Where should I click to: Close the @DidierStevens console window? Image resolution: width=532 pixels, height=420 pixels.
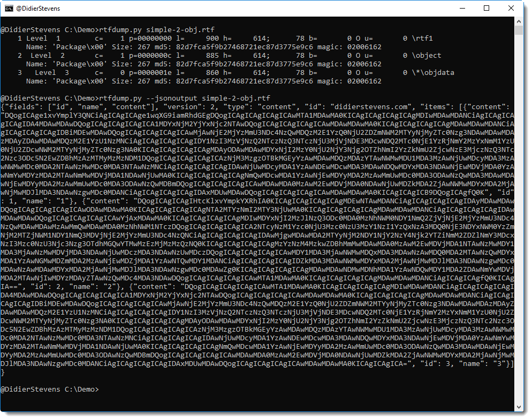[x=511, y=8]
